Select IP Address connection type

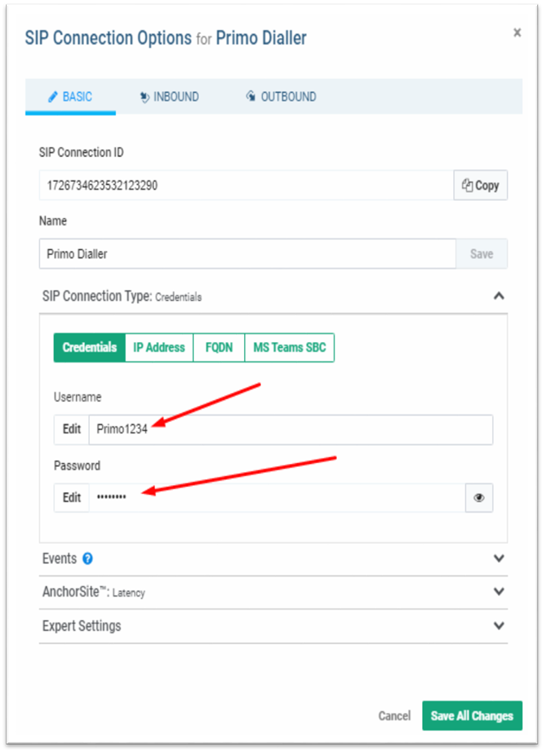coord(159,347)
